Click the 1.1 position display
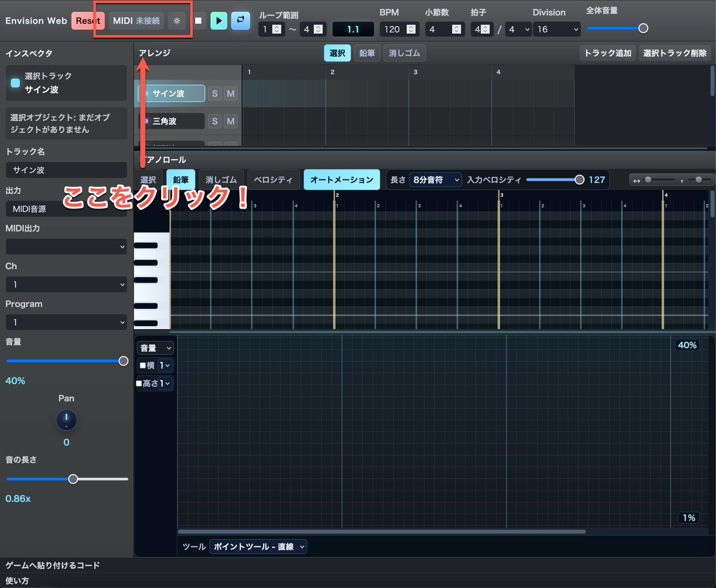Screen dimensions: 716x588 tap(353, 29)
